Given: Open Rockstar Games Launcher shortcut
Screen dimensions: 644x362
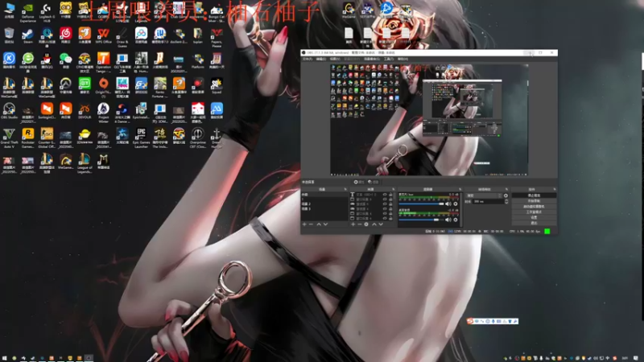Looking at the screenshot, I should coord(28,138).
